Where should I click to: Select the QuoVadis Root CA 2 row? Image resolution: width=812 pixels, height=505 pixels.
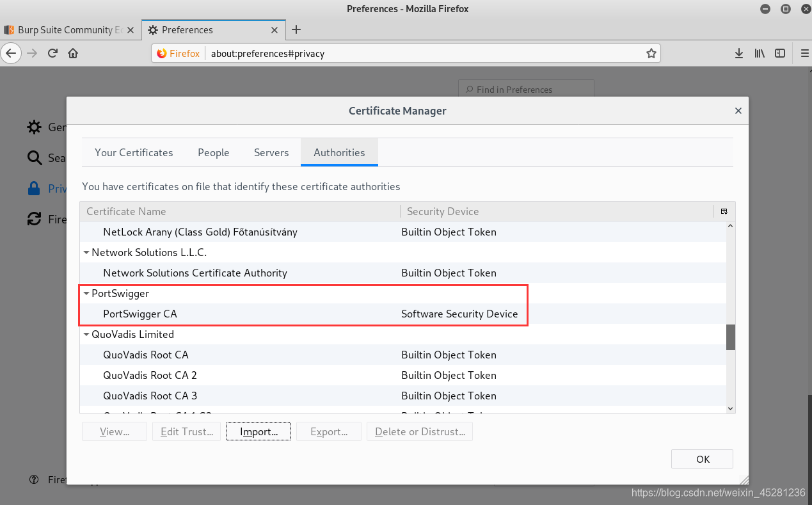coord(403,375)
